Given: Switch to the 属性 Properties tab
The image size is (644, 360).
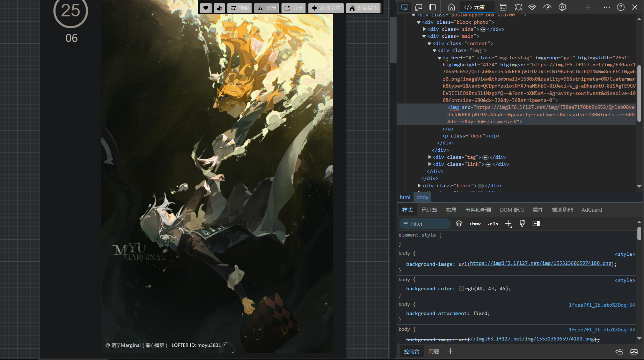Looking at the screenshot, I should point(538,210).
